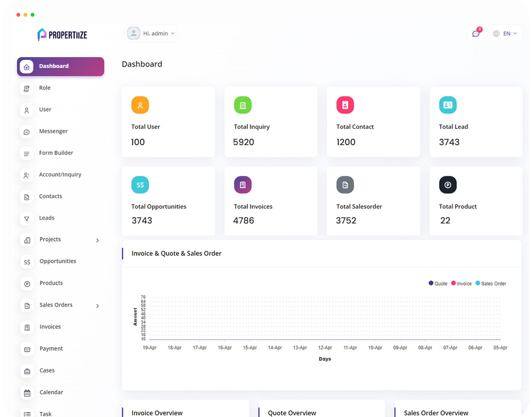Click the Total Contact value 1200

(346, 142)
